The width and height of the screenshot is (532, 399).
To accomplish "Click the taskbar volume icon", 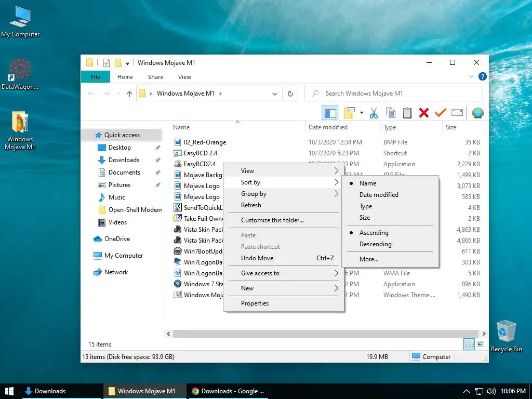I will pyautogui.click(x=491, y=391).
